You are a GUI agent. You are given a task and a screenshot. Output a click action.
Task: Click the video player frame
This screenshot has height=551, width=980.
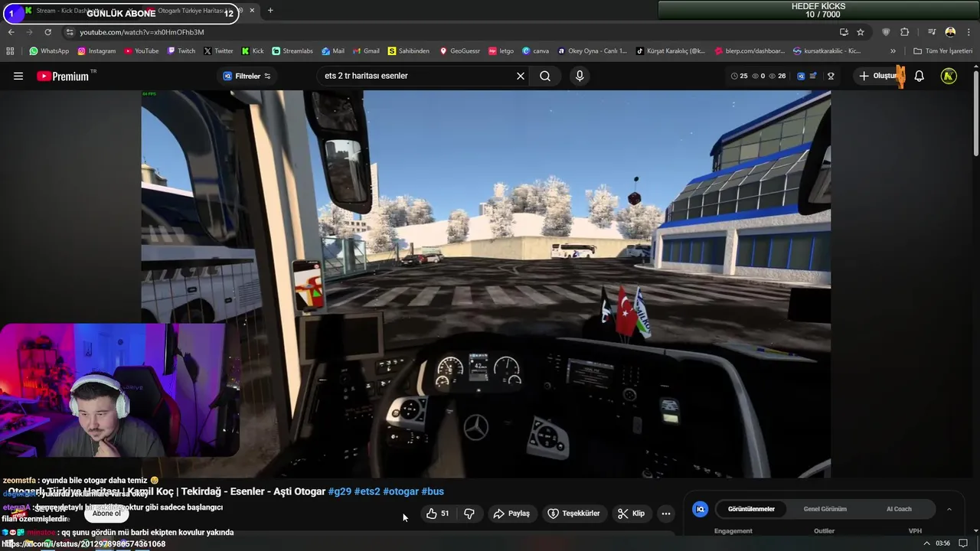486,284
